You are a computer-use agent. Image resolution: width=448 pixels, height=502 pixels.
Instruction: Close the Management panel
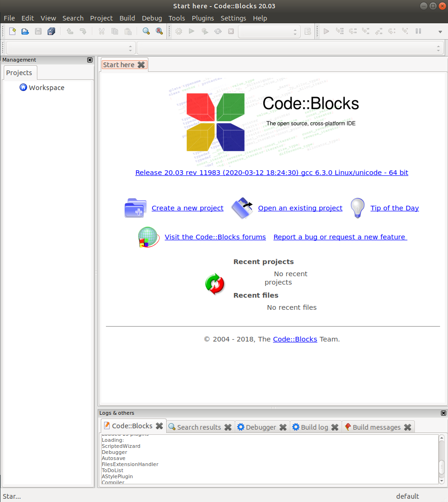coord(90,60)
